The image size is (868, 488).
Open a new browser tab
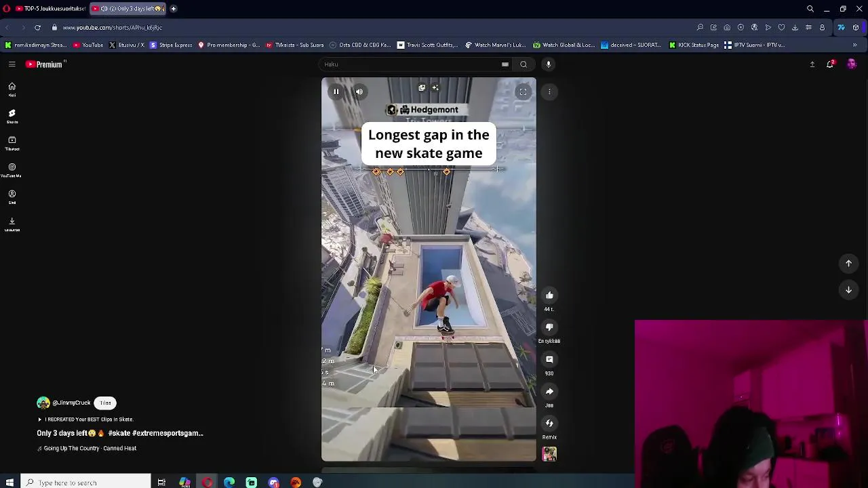pos(174,9)
